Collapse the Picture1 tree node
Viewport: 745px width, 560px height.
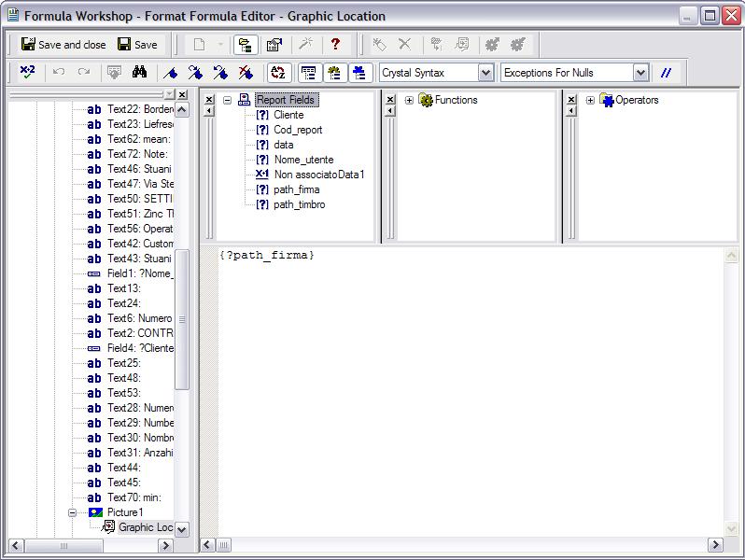tap(72, 512)
